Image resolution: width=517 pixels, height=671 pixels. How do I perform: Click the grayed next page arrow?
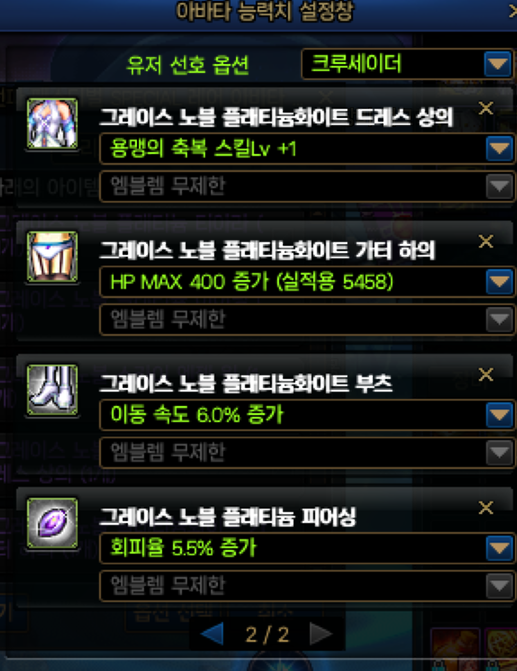tap(321, 634)
